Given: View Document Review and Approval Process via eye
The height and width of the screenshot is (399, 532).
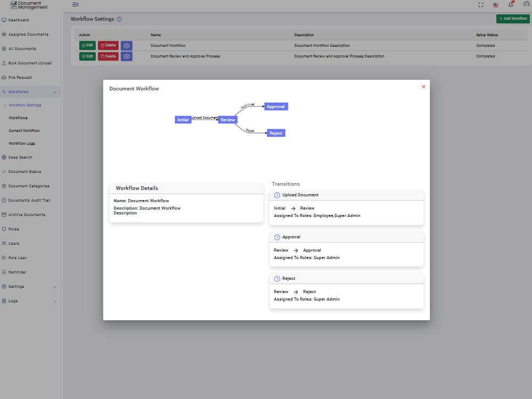Looking at the screenshot, I should pos(127,56).
